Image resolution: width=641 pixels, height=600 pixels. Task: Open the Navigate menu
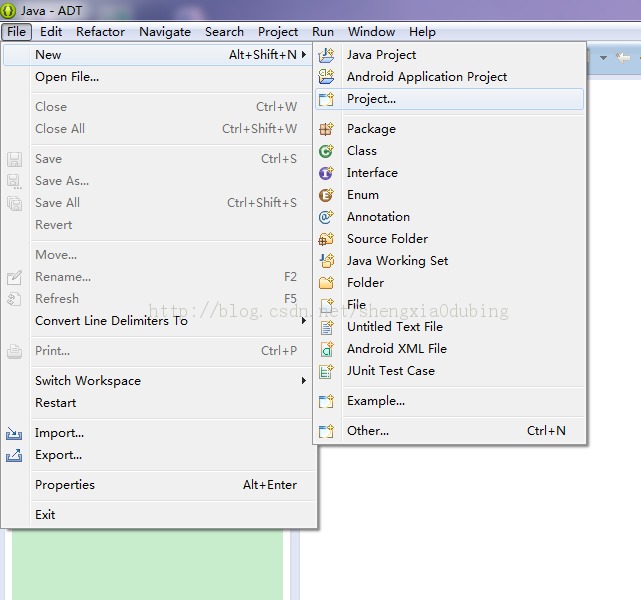click(165, 32)
